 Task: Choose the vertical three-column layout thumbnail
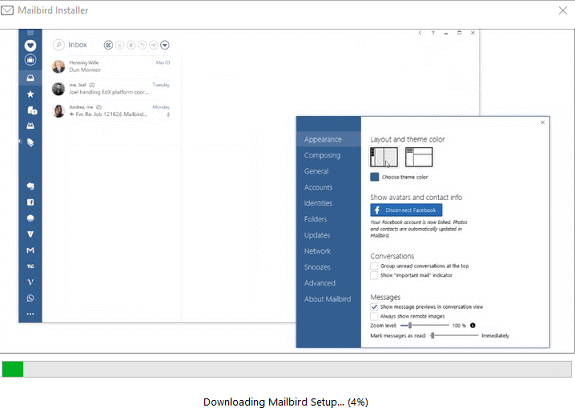[384, 157]
